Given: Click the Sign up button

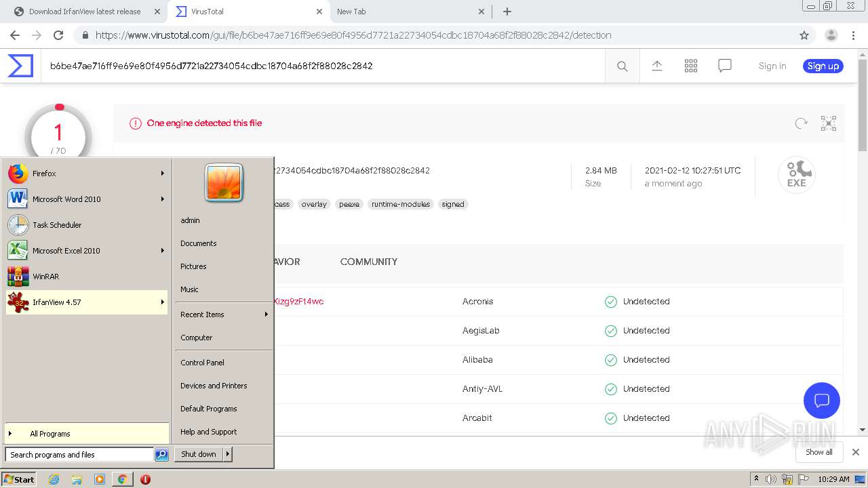Looking at the screenshot, I should tap(823, 66).
